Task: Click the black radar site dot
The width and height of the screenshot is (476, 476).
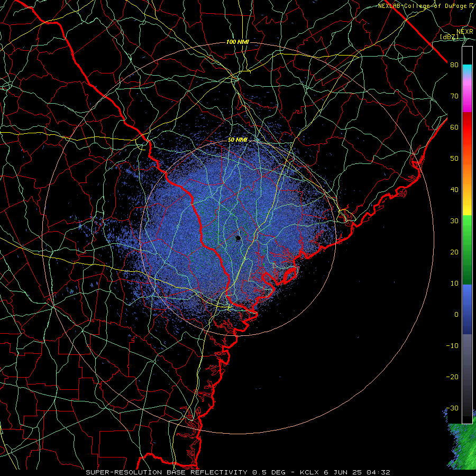Action: pos(239,238)
